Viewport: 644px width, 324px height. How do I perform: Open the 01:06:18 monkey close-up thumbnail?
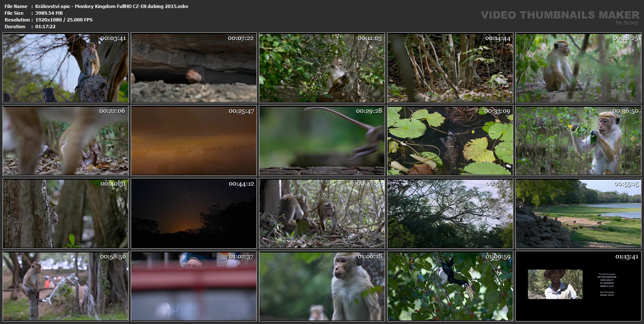tap(322, 286)
